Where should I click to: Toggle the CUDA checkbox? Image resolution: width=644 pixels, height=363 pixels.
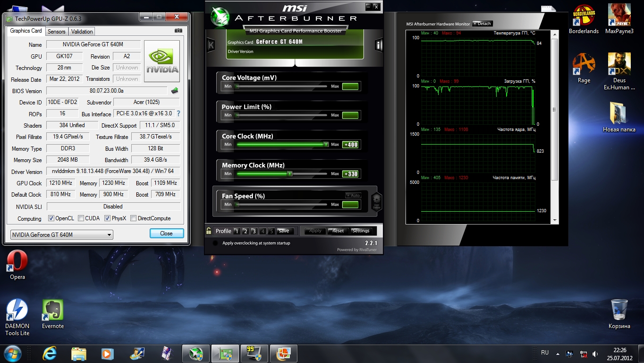click(x=81, y=218)
